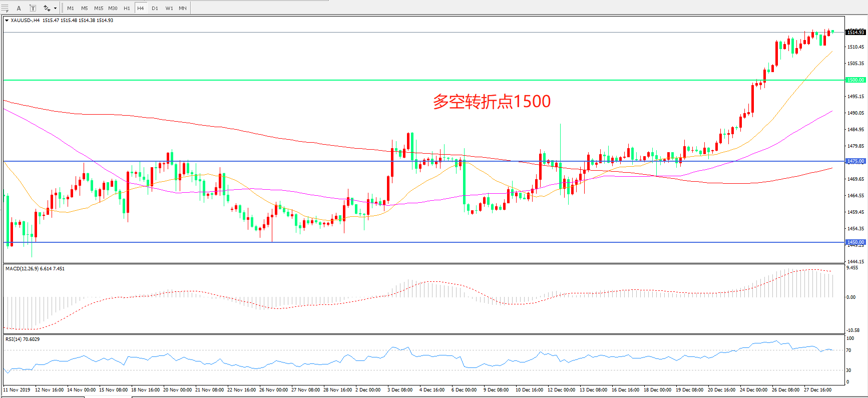This screenshot has height=398, width=868.
Task: Open the arrows tool dropdown arrow
Action: [55, 8]
